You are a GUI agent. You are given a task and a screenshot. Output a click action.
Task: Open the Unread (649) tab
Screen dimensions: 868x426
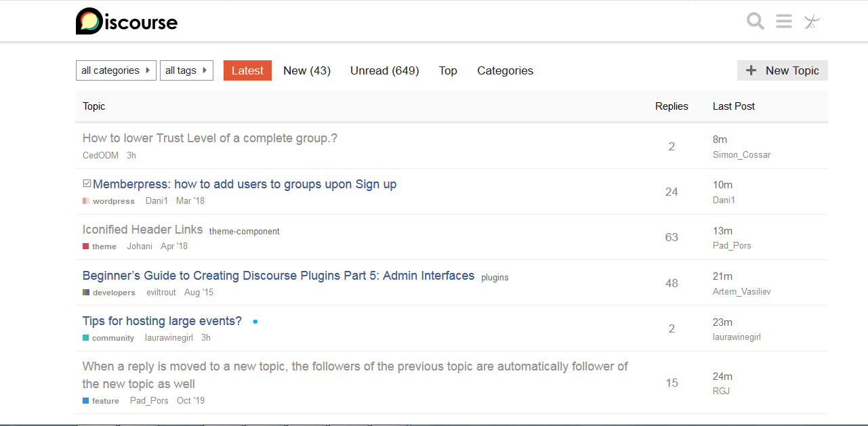[384, 70]
